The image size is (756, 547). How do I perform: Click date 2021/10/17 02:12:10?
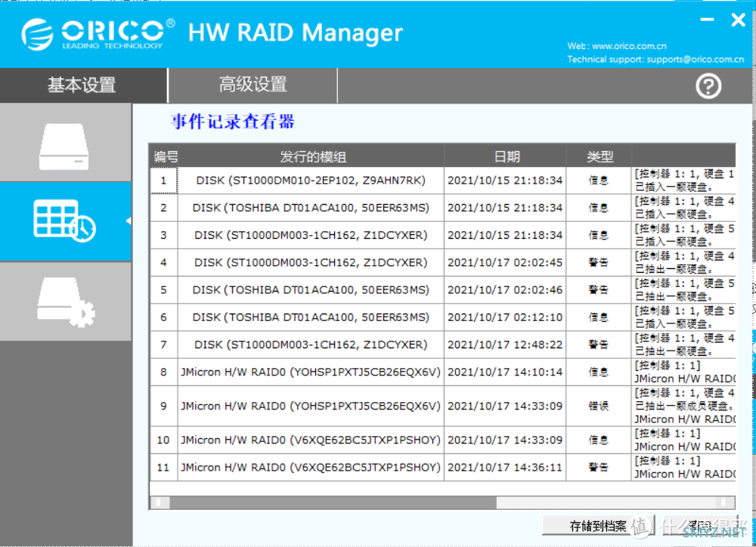pos(505,317)
